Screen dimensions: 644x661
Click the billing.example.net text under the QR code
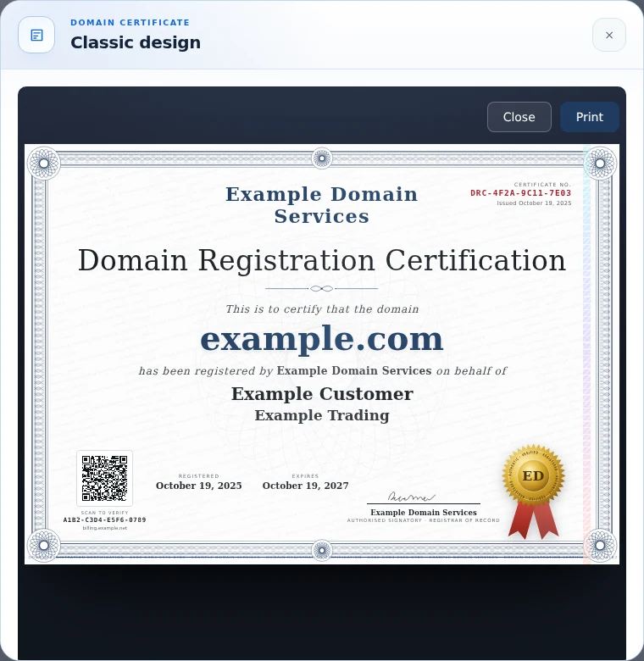click(x=104, y=528)
